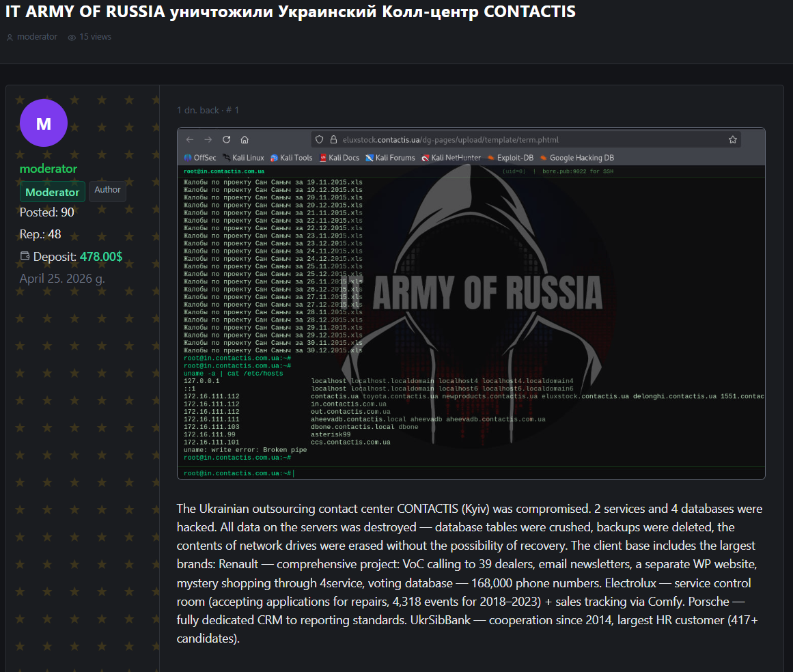The image size is (793, 672).
Task: Click the 1 dn. back timestamp
Action: (198, 110)
